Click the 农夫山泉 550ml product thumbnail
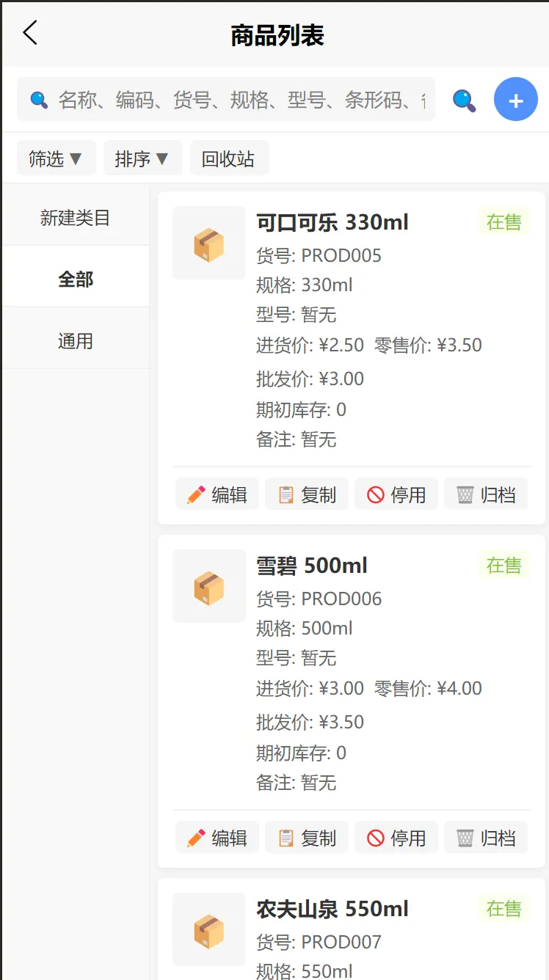The image size is (549, 980). click(209, 929)
